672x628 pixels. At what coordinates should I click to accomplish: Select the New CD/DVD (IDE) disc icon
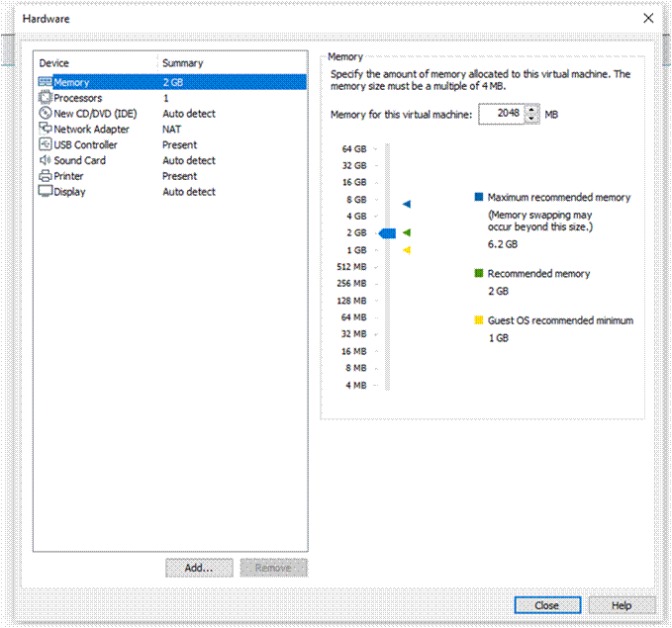click(45, 113)
